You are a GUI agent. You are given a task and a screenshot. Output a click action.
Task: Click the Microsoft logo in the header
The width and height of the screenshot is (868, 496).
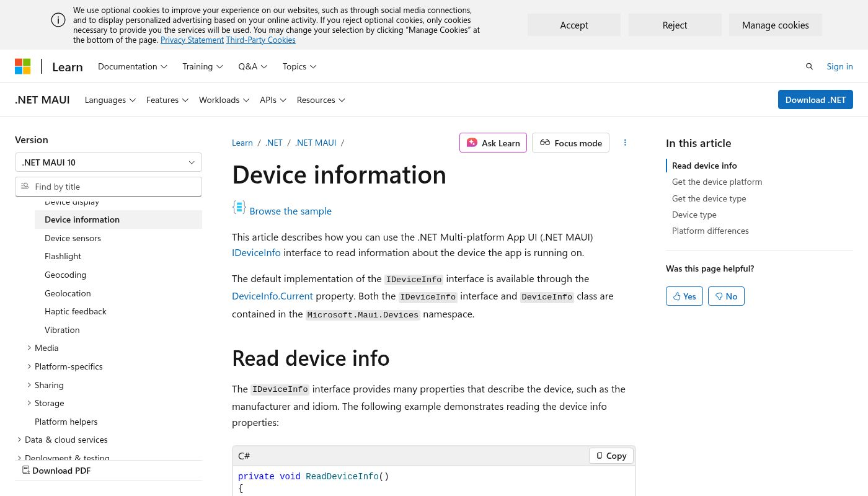[22, 66]
